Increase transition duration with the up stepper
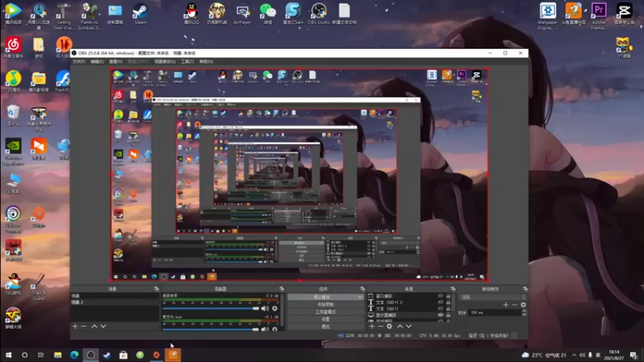This screenshot has height=362, width=644. pyautogui.click(x=524, y=311)
